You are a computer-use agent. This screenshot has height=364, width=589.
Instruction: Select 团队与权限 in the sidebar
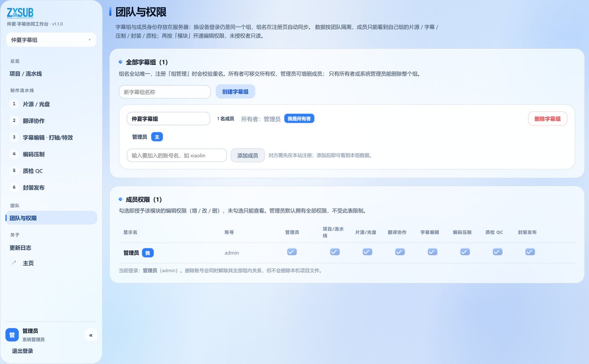pos(51,218)
